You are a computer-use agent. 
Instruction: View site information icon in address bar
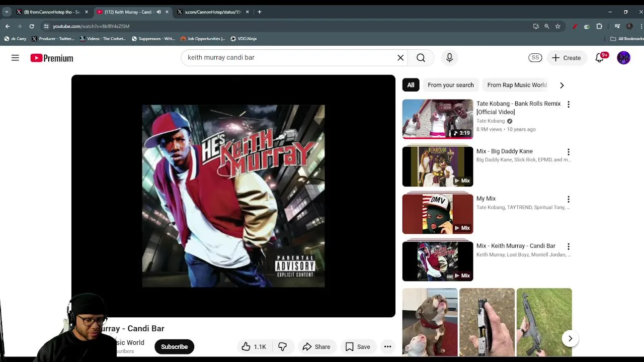tap(46, 26)
